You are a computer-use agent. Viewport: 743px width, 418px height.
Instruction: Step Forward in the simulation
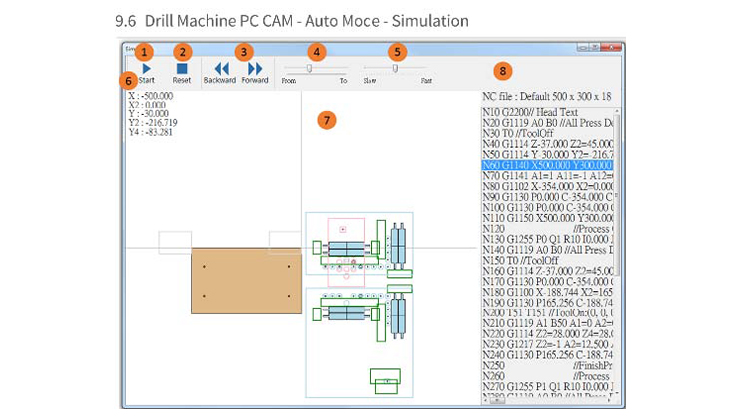[255, 68]
